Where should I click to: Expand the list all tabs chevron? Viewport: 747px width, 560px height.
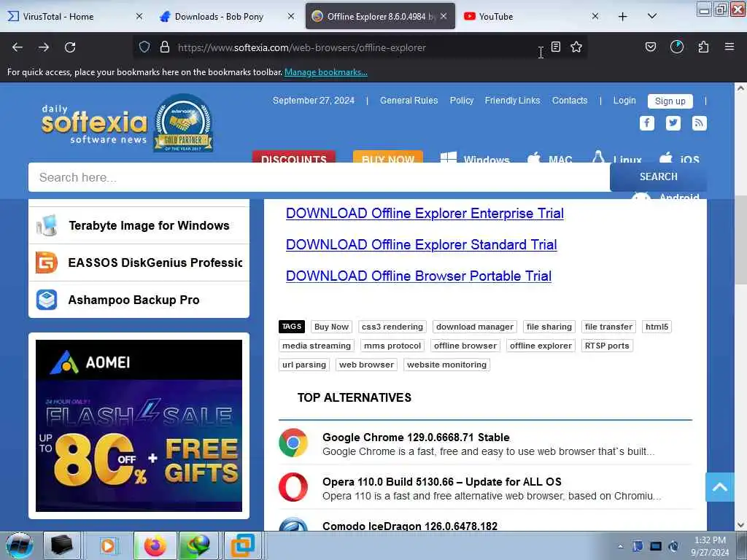(652, 16)
